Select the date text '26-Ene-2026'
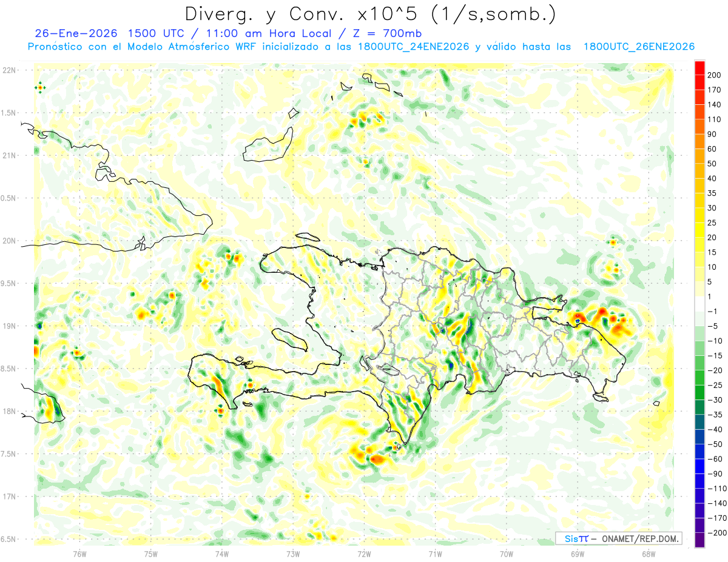 (76, 33)
